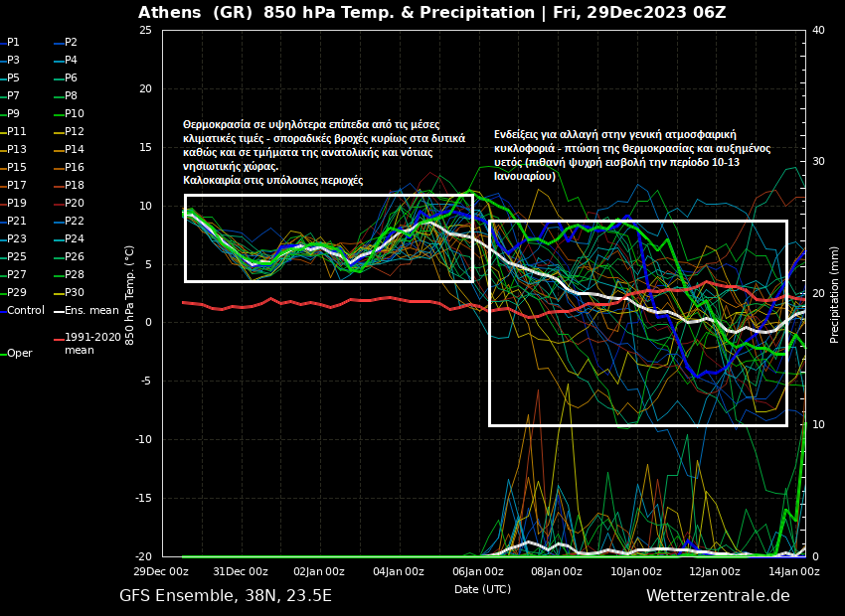Select the Oper legend entry

[x=20, y=354]
